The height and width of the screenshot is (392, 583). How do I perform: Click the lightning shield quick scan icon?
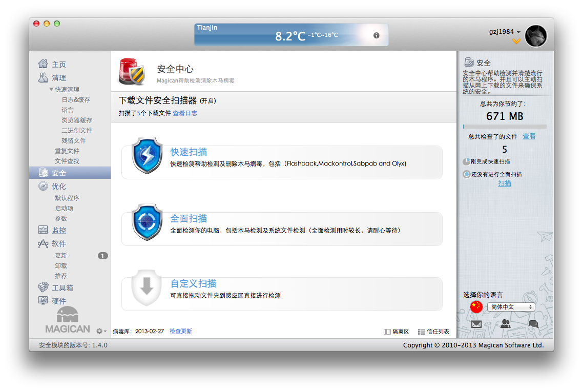click(x=147, y=155)
